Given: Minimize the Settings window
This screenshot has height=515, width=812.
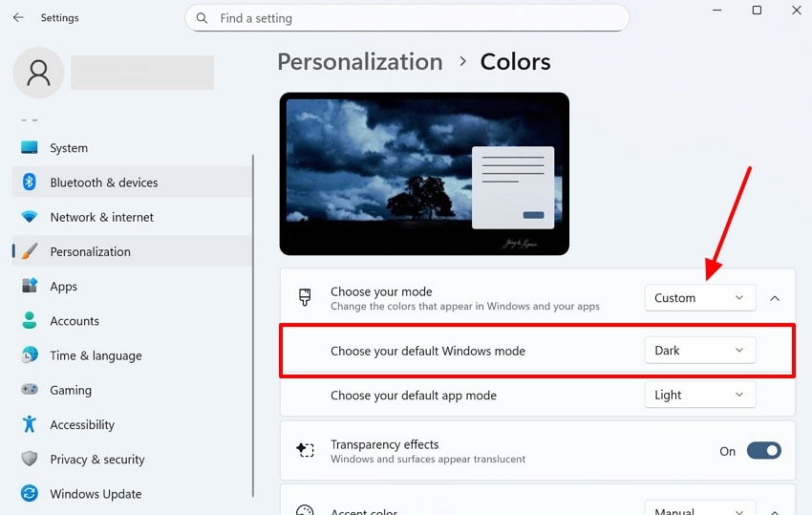Looking at the screenshot, I should 717,10.
